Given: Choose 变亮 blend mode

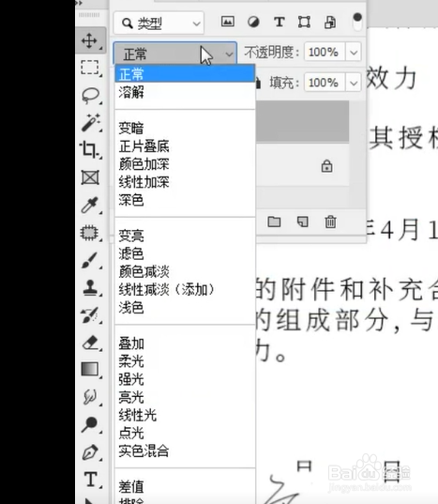Looking at the screenshot, I should tap(185, 236).
